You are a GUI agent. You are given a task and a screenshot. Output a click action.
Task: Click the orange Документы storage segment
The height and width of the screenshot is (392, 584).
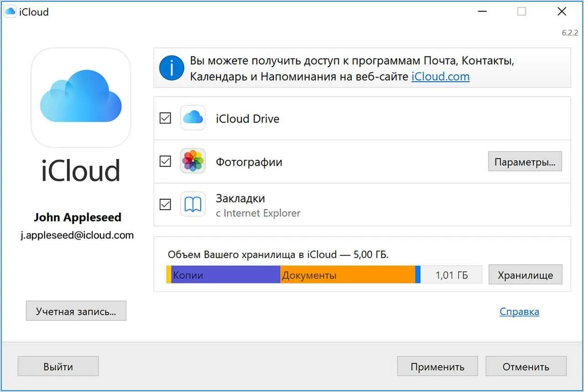click(x=347, y=275)
